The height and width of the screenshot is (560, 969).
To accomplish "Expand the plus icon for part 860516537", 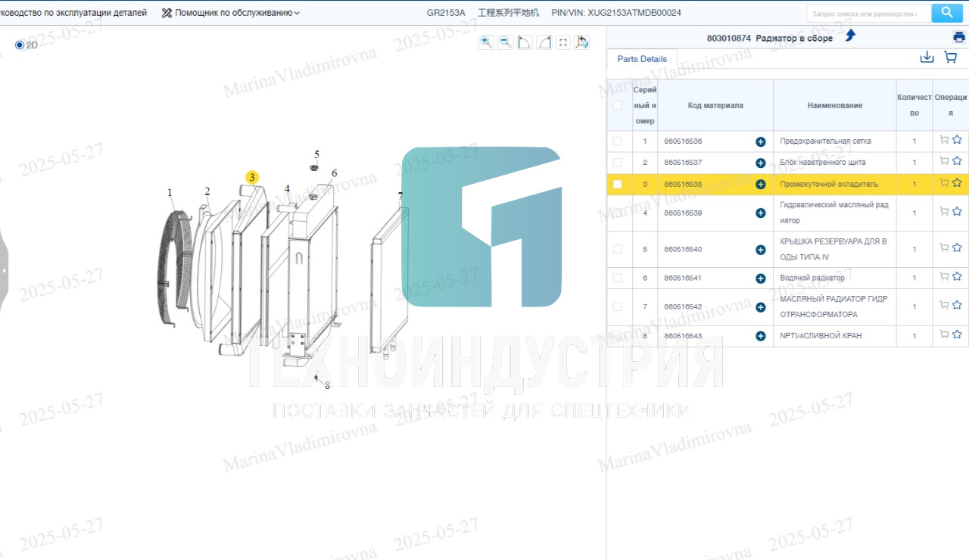I will (760, 163).
